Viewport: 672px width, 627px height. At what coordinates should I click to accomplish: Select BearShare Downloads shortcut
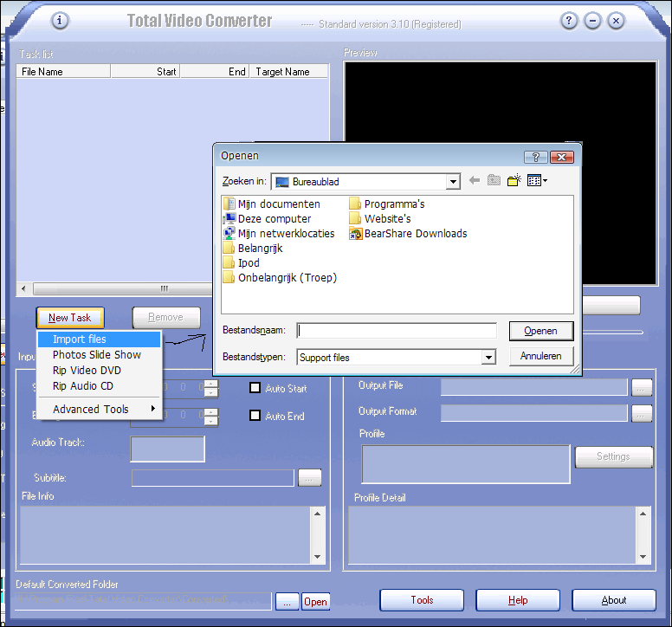click(408, 234)
